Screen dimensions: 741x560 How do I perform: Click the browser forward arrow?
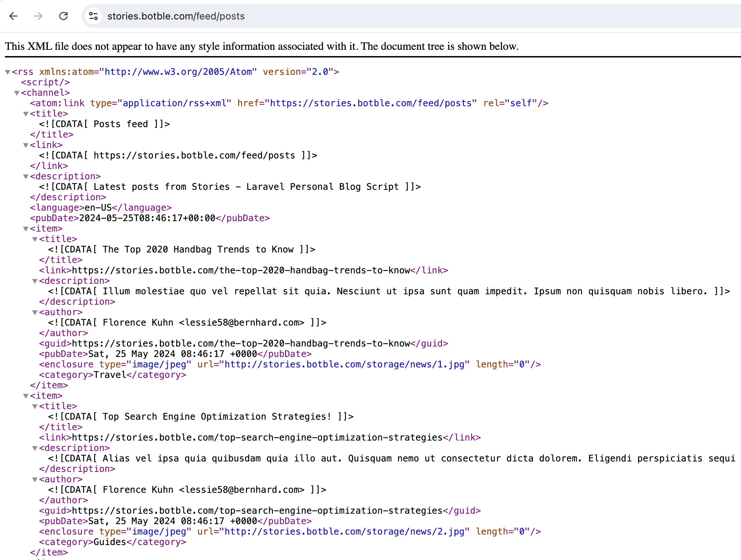pos(38,16)
